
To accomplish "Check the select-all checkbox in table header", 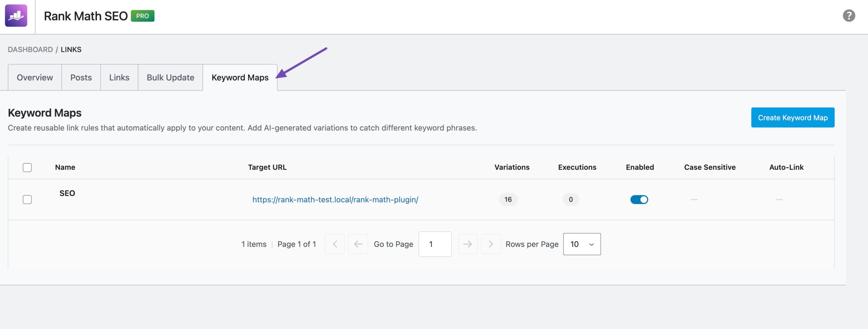I will click(x=27, y=167).
